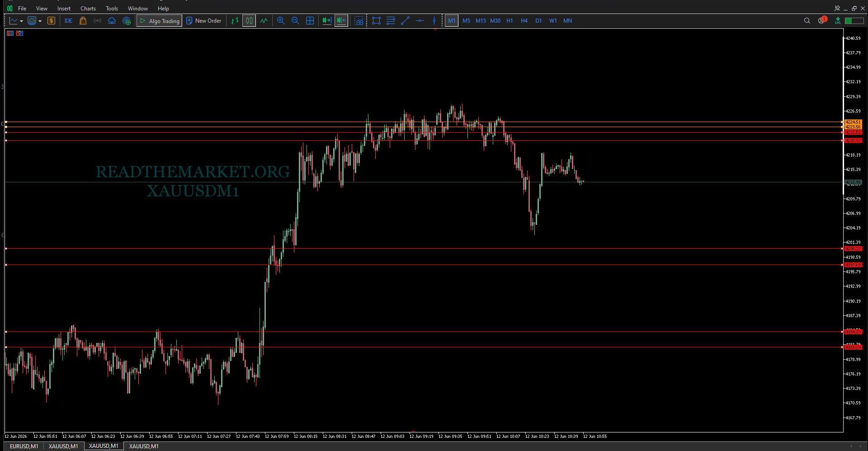This screenshot has width=868, height=451.
Task: Switch to H1 timeframe
Action: (x=509, y=21)
